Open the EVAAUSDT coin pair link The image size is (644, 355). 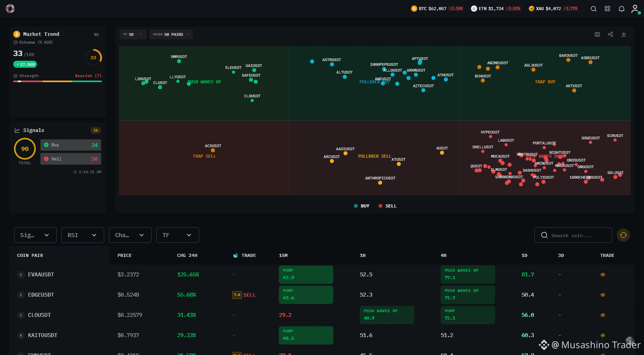[x=41, y=274]
